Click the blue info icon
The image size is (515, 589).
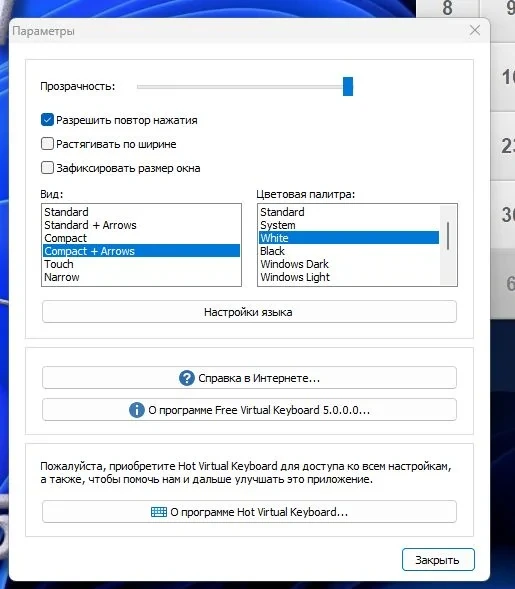(x=137, y=410)
